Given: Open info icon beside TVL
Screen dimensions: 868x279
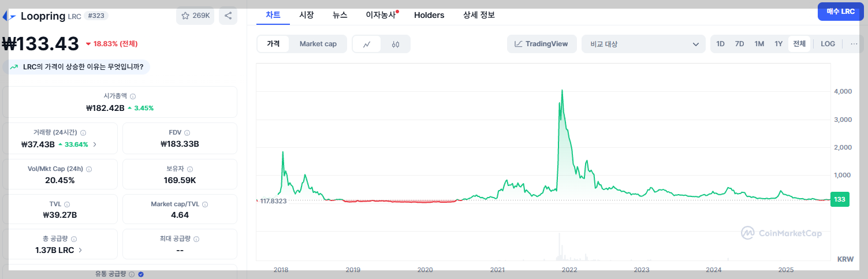Looking at the screenshot, I should (67, 204).
